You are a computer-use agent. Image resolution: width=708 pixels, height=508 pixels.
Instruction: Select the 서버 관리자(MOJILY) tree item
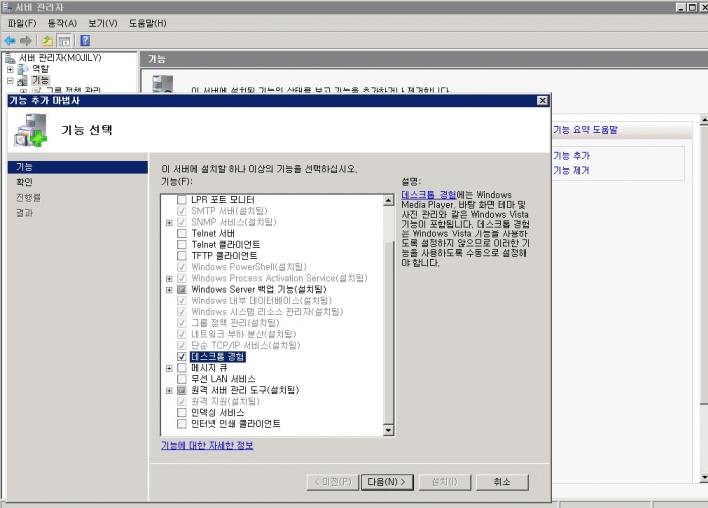click(x=60, y=58)
